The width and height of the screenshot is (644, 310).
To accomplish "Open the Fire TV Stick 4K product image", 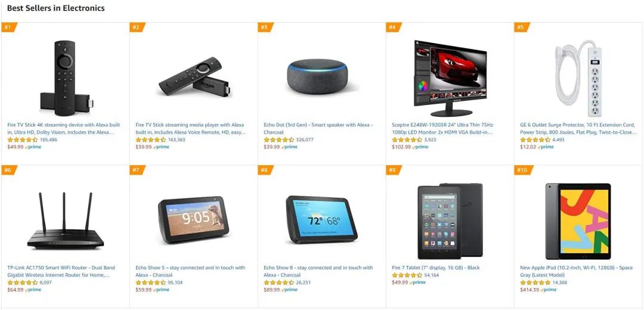I will [x=66, y=77].
